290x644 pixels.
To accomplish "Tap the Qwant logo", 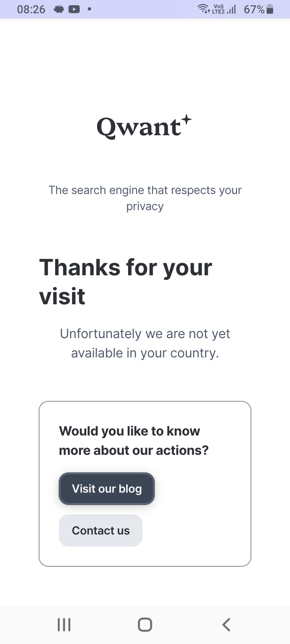I will (x=144, y=127).
